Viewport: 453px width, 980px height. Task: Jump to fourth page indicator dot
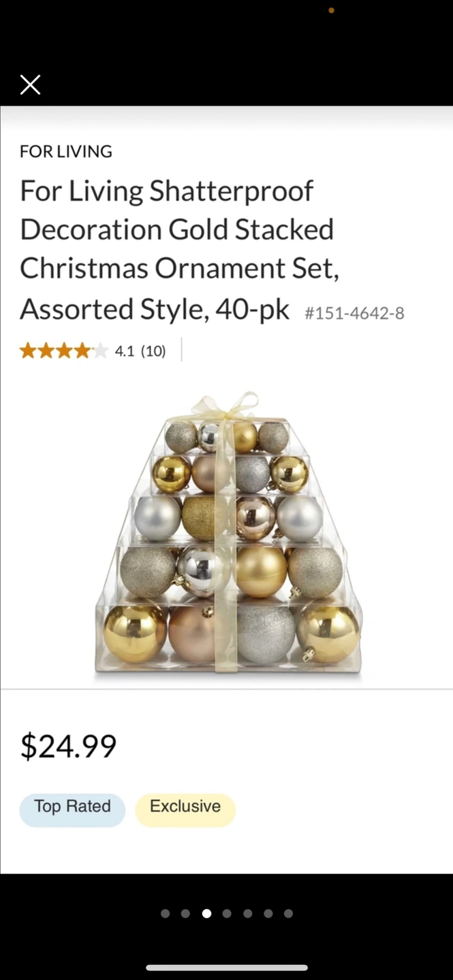pyautogui.click(x=227, y=913)
